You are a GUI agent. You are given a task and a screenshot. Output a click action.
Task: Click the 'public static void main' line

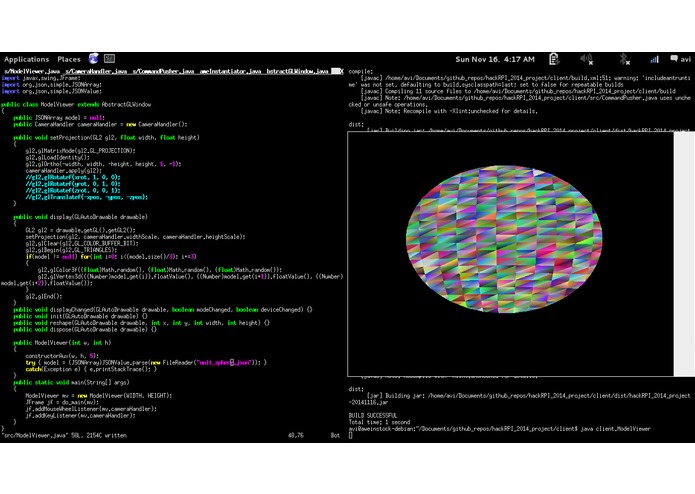(x=71, y=382)
